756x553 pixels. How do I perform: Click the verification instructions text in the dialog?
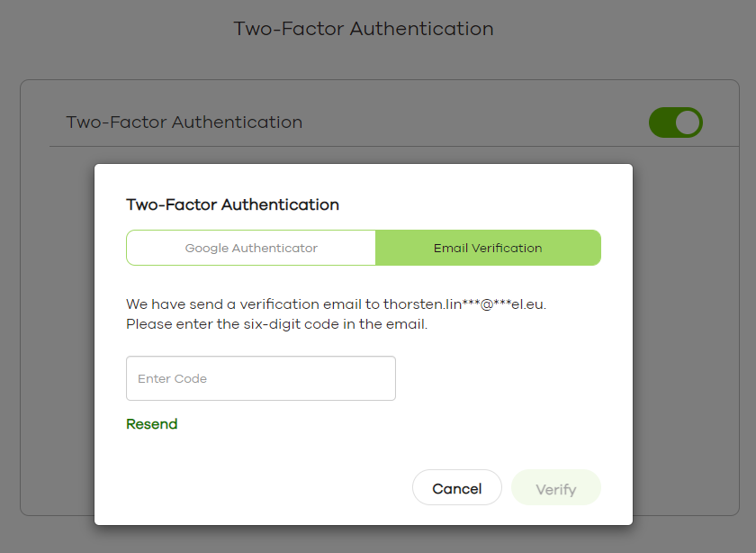point(338,313)
